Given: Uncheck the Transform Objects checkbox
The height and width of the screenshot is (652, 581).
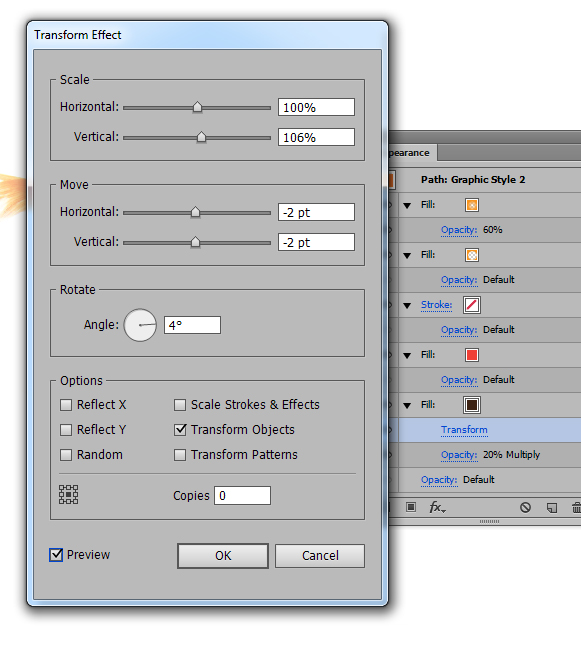Looking at the screenshot, I should click(180, 430).
